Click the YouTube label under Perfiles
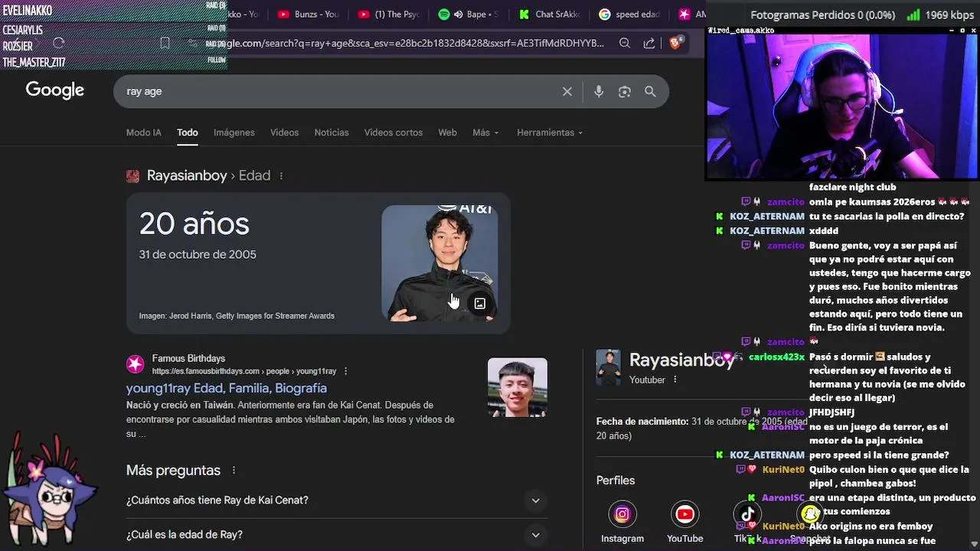 684,539
